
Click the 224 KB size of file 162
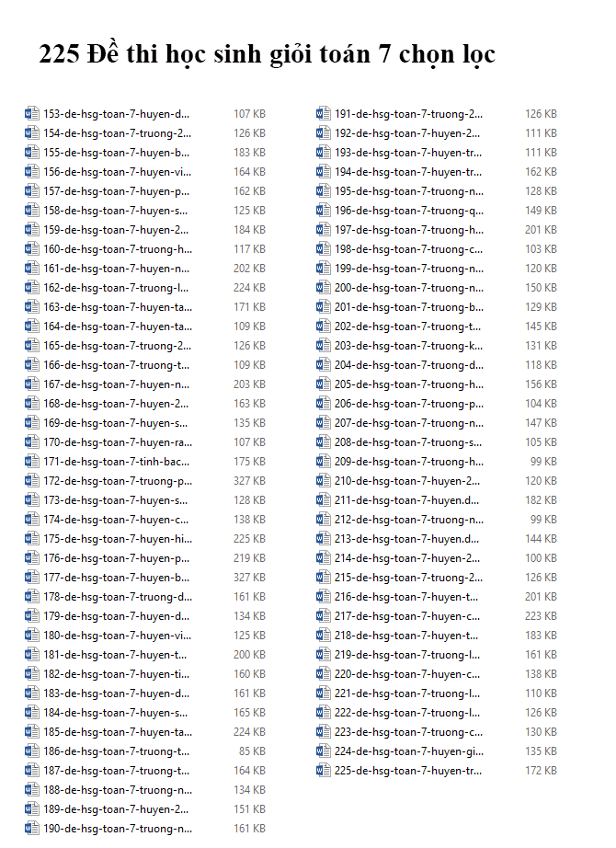tap(249, 288)
